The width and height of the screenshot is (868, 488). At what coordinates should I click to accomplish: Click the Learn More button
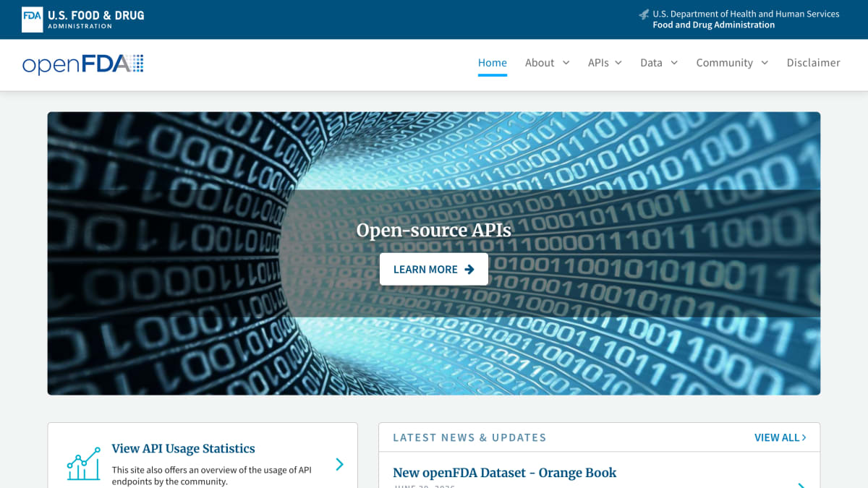point(434,269)
